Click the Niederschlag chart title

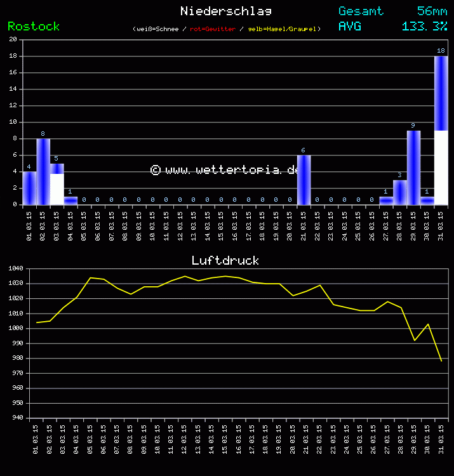[x=226, y=11]
